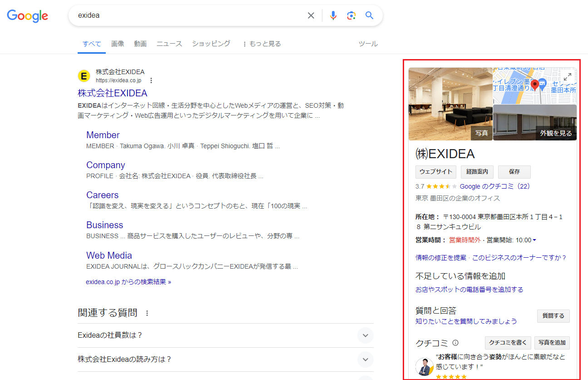Click the Google logo
This screenshot has width=588, height=380.
tap(27, 16)
